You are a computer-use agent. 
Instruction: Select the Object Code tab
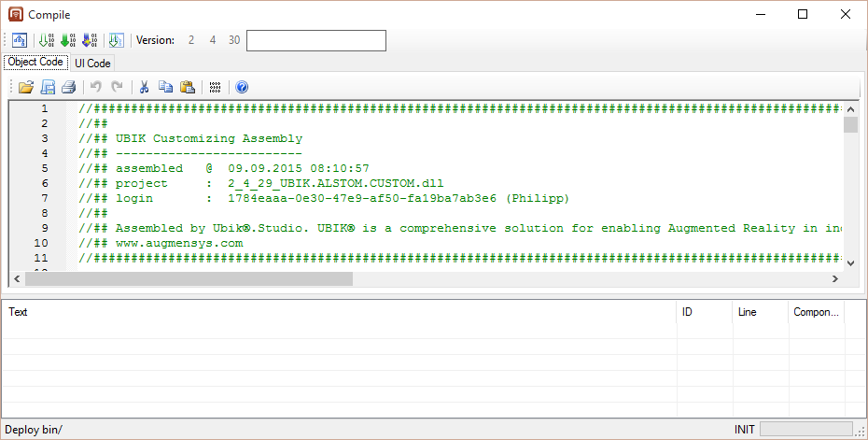(x=35, y=63)
